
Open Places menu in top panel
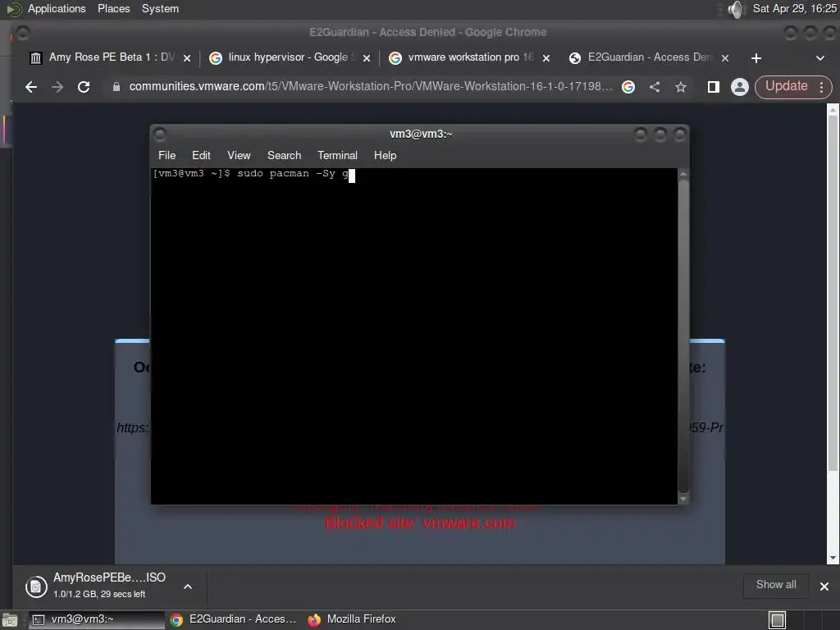[113, 8]
